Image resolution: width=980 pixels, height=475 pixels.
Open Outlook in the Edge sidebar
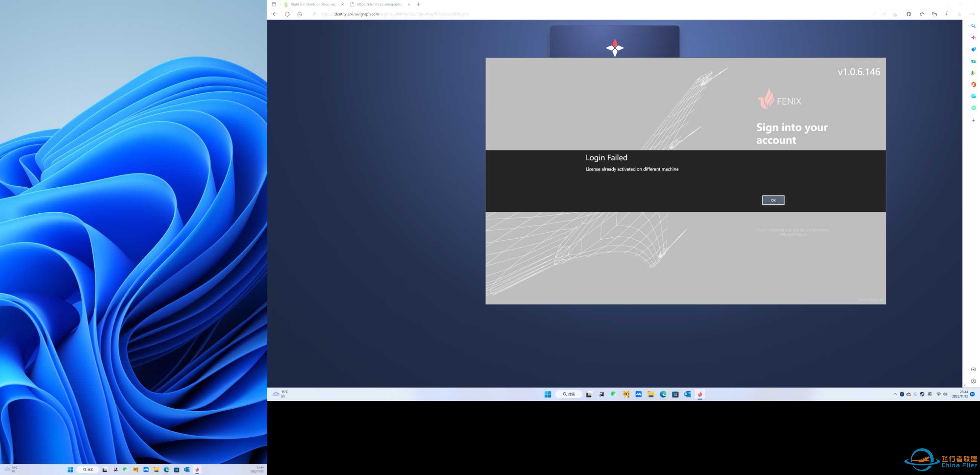(974, 96)
